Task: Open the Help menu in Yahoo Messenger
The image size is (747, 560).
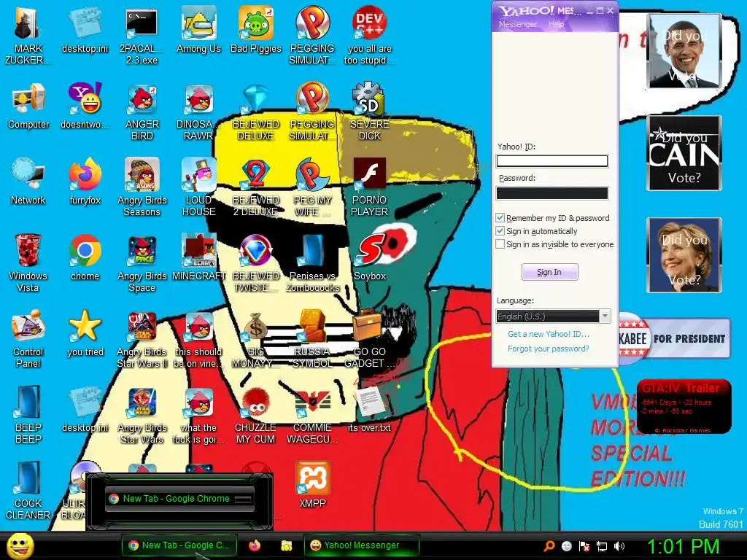Action: 556,24
